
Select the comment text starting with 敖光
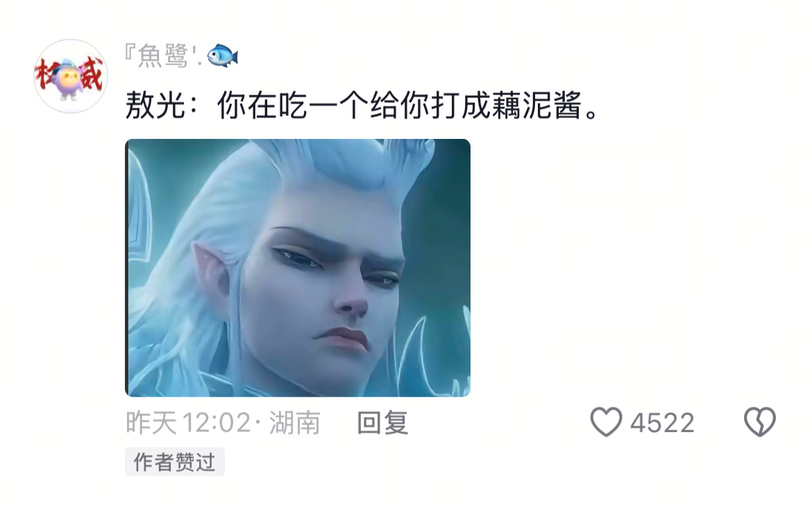point(364,106)
